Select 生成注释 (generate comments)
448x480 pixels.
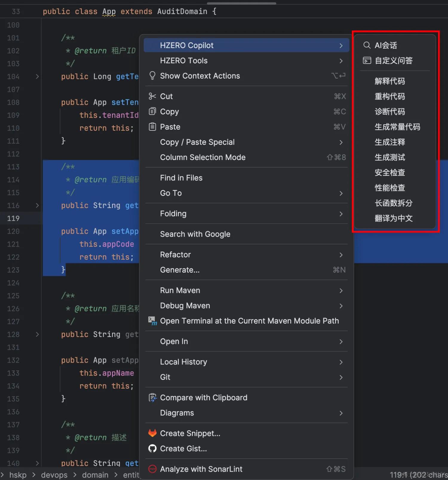[x=395, y=142]
